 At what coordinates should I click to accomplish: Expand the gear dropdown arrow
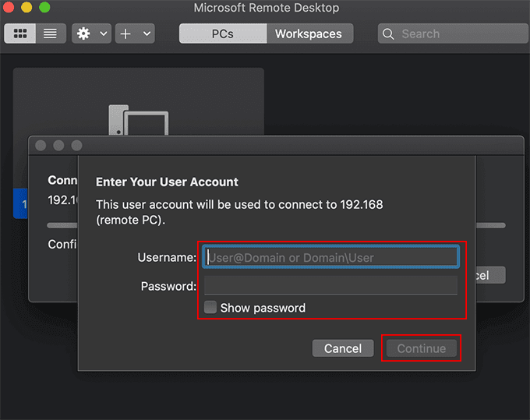tap(104, 34)
